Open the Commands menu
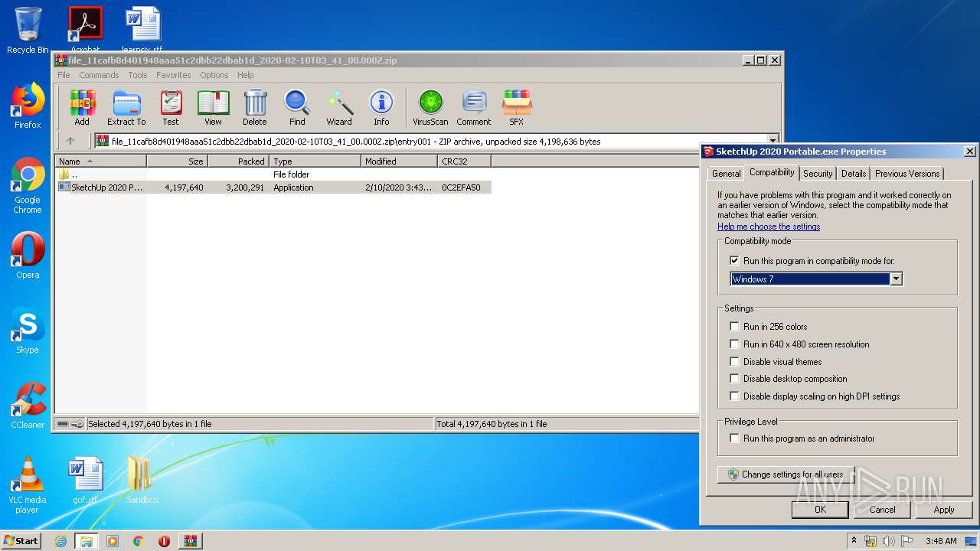This screenshot has width=980, height=551. (x=99, y=75)
